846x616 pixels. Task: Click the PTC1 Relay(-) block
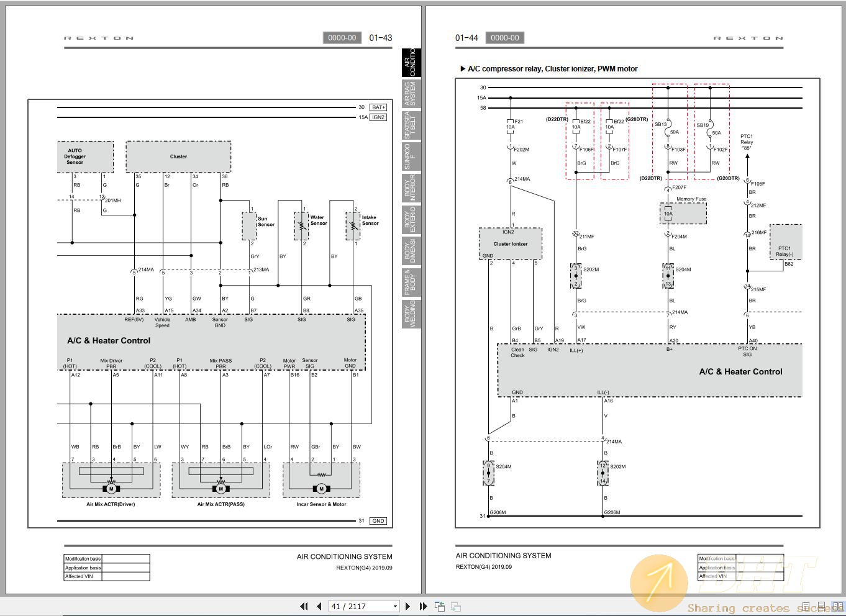(x=785, y=242)
